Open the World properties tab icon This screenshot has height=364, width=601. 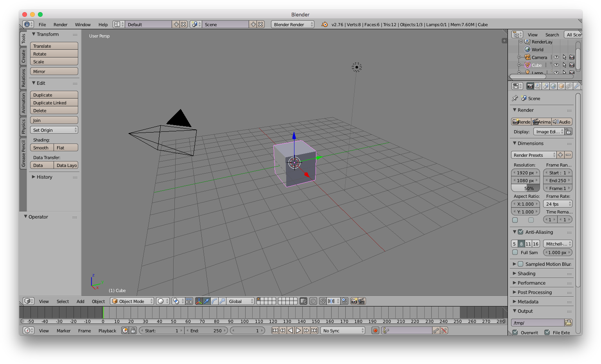point(553,86)
